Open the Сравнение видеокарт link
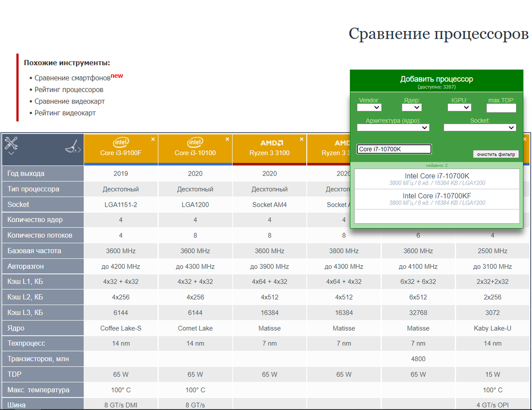 (x=70, y=101)
